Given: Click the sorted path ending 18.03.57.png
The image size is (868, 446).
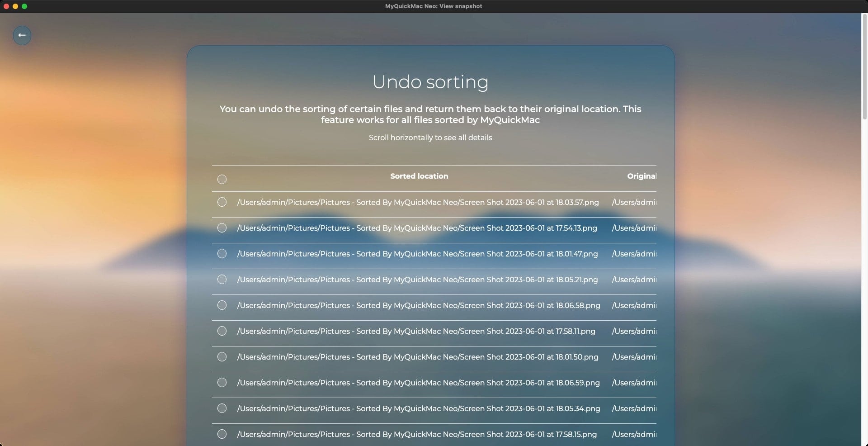Looking at the screenshot, I should click(418, 202).
